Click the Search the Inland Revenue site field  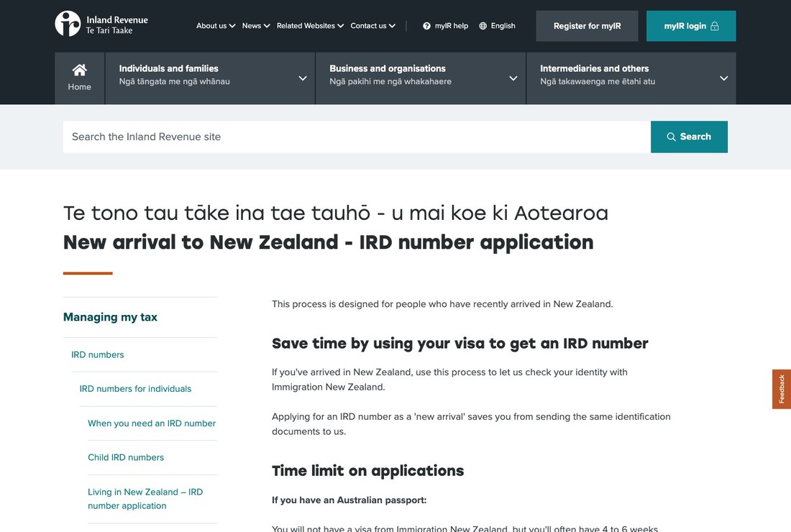tap(357, 137)
